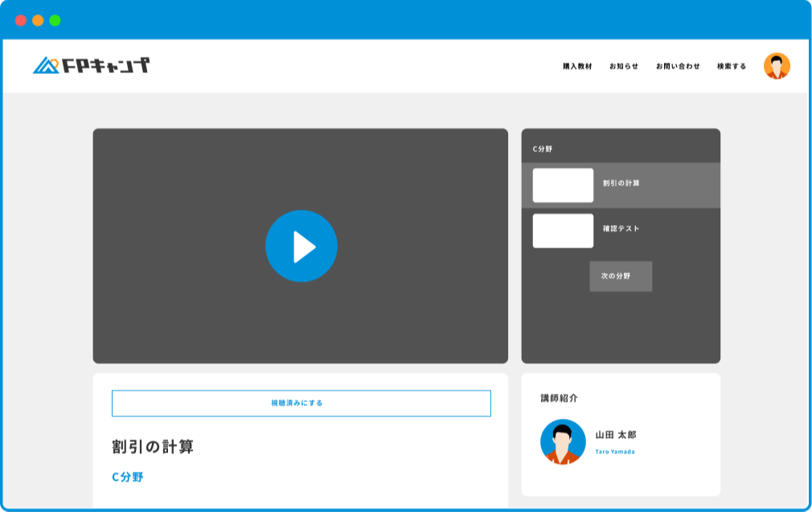Click the instructor name 山田 太郎
This screenshot has width=812, height=512.
[616, 435]
